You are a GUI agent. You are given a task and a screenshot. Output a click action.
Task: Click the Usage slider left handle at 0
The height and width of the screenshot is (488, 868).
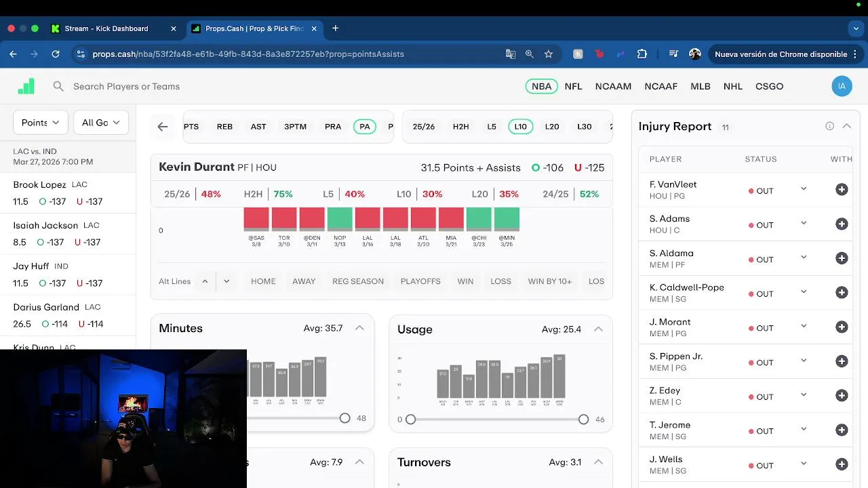tap(410, 420)
